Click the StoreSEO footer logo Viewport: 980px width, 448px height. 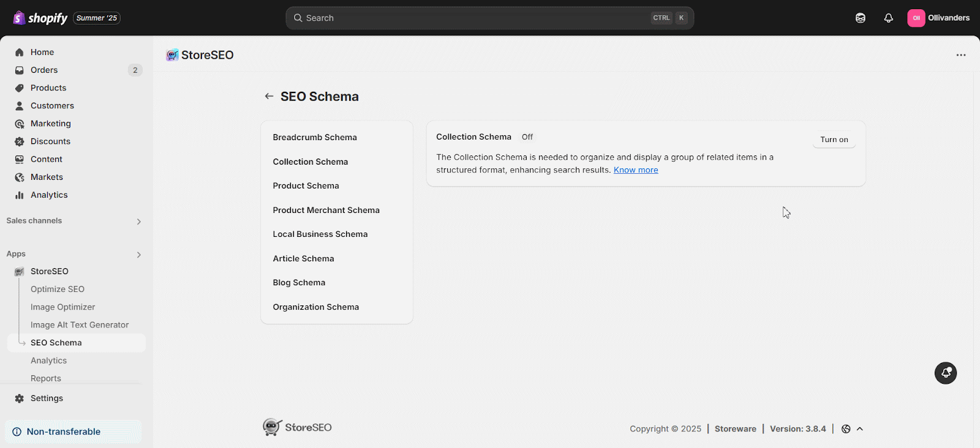pos(298,427)
